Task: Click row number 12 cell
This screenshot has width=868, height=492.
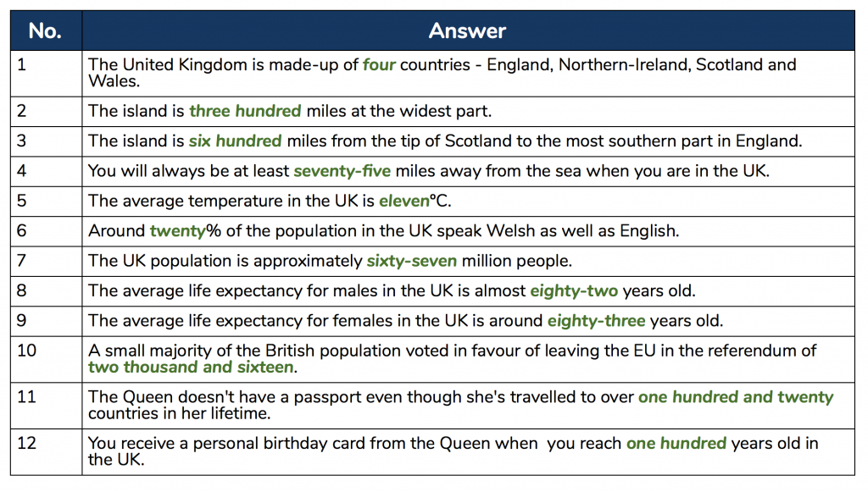Action: tap(46, 452)
